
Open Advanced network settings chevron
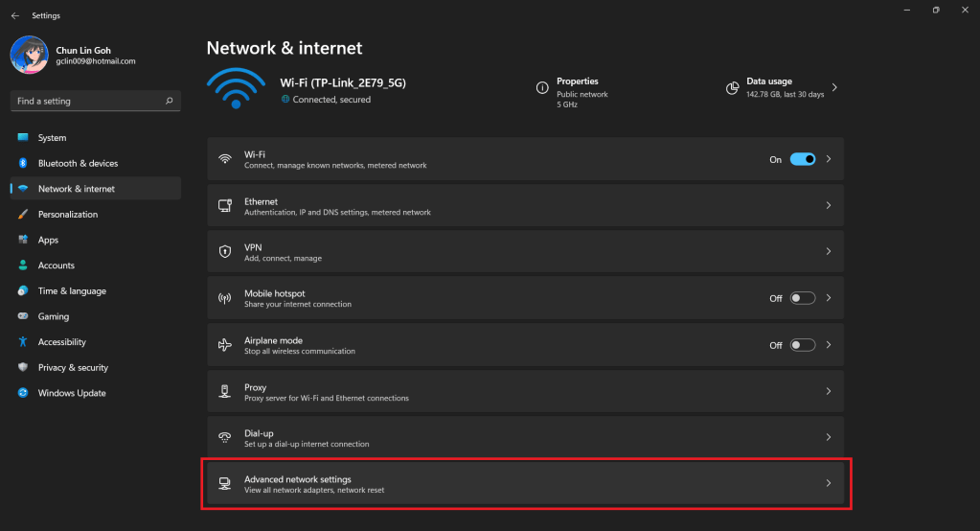tap(829, 484)
